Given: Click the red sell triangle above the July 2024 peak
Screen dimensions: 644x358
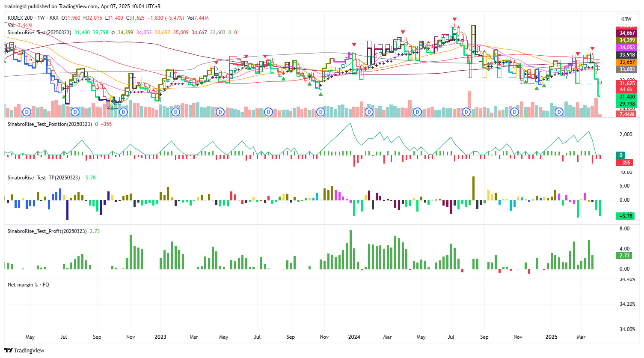Looking at the screenshot, I should 454,19.
